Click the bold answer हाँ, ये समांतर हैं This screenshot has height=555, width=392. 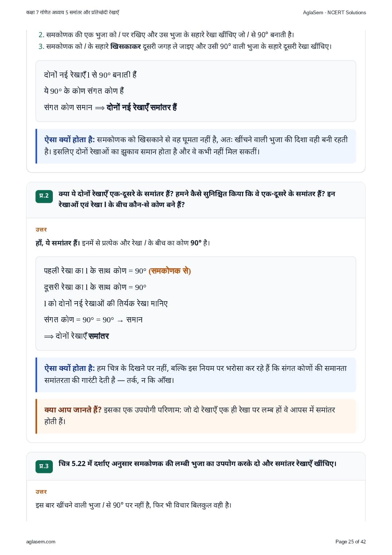point(58,243)
